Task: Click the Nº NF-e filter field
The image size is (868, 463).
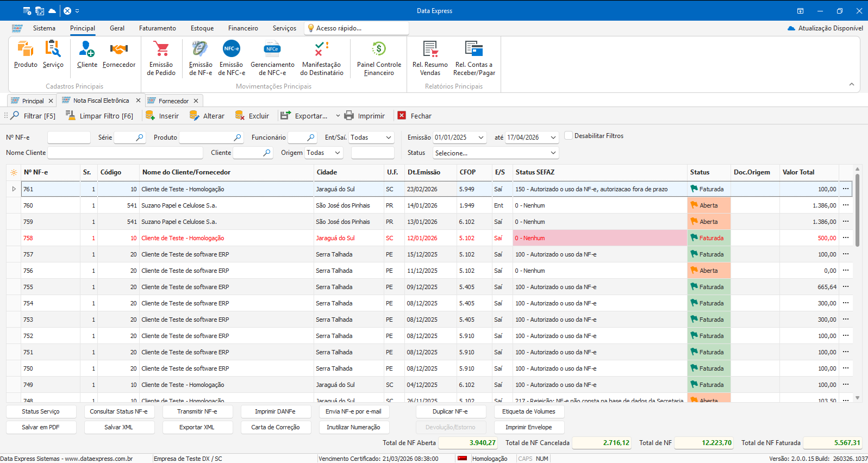Action: point(69,137)
